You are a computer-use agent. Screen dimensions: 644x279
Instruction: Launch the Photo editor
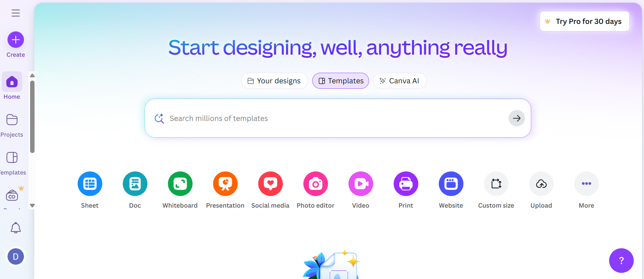click(x=315, y=184)
